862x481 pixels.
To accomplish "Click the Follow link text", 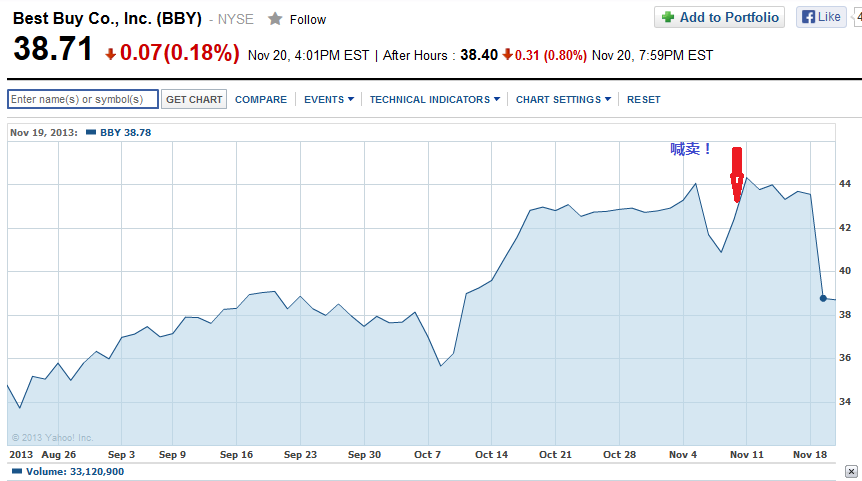I will [307, 19].
